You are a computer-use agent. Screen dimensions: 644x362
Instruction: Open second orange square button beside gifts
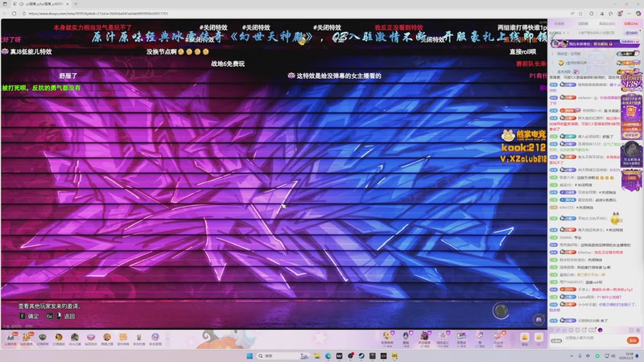(x=539, y=338)
